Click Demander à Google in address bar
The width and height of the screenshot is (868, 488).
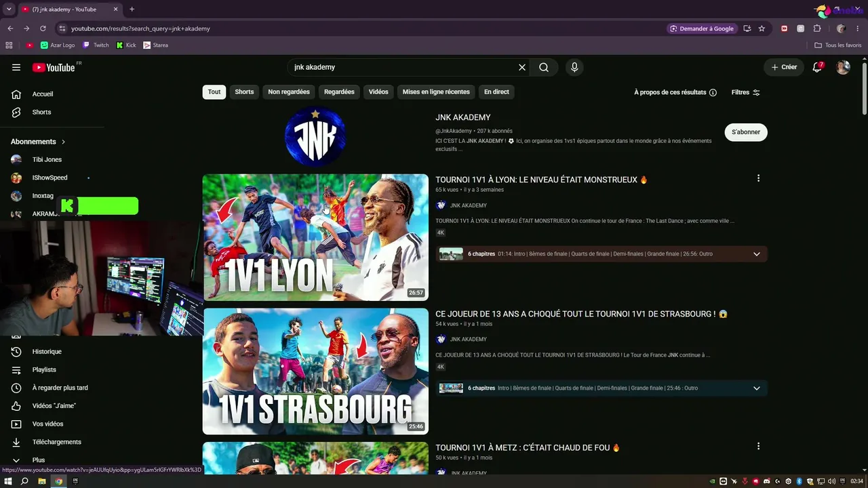click(702, 28)
